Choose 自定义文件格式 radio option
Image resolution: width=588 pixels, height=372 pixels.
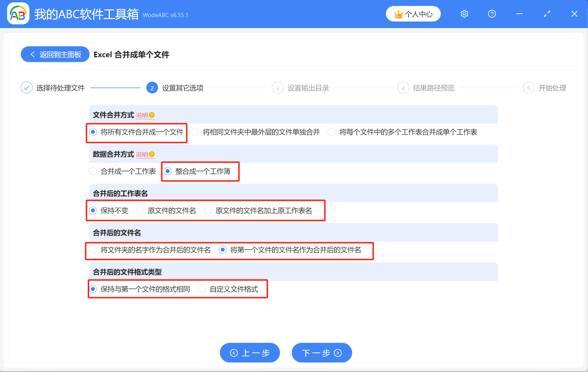(202, 289)
